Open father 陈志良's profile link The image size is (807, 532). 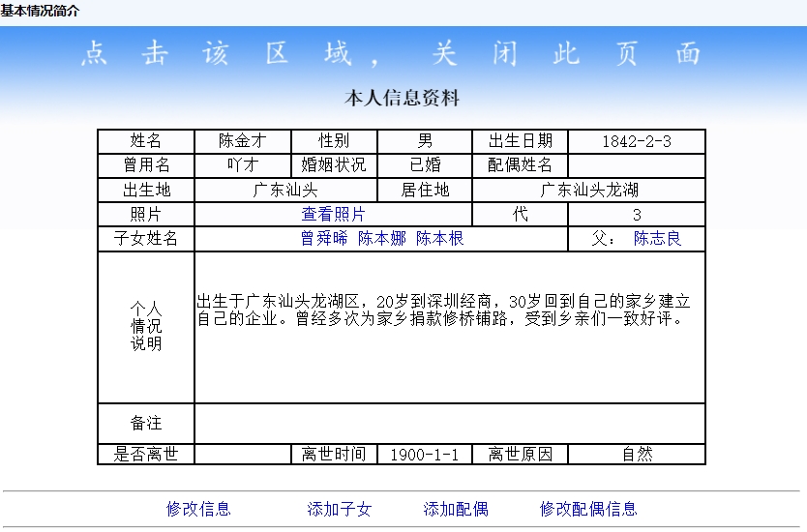click(x=657, y=238)
